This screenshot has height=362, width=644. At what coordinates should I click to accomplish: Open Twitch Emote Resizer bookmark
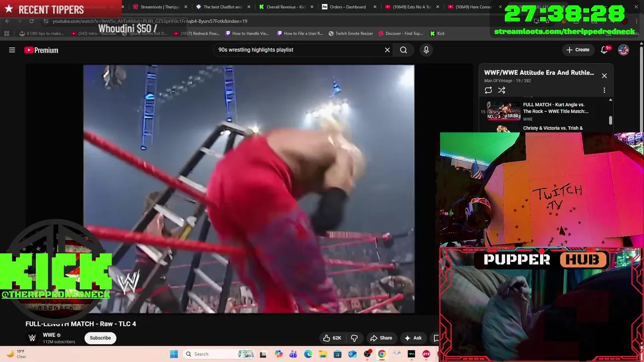point(351,33)
